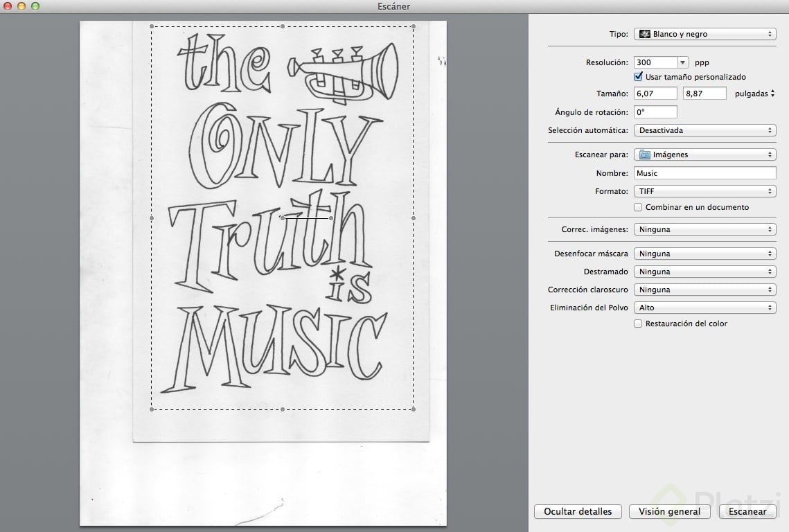Open the Tipo dropdown showing Blanco y negro
This screenshot has width=789, height=532.
(704, 34)
